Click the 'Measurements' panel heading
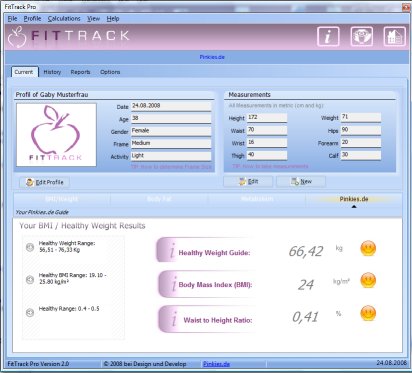This screenshot has height=373, width=412. 249,95
